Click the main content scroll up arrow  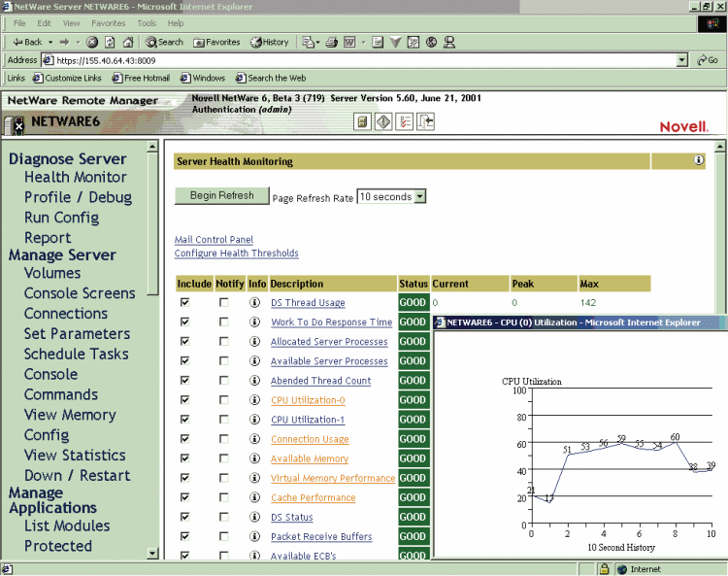(720, 147)
